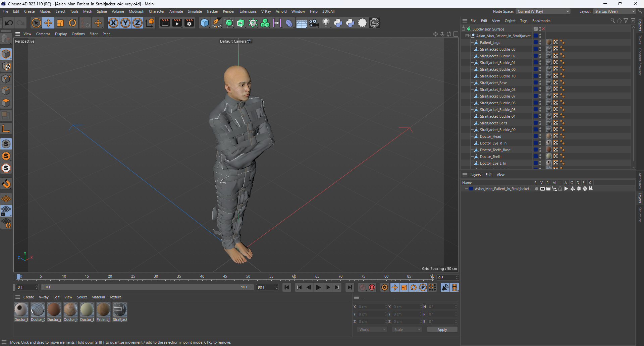Go to start of animation

pos(286,287)
